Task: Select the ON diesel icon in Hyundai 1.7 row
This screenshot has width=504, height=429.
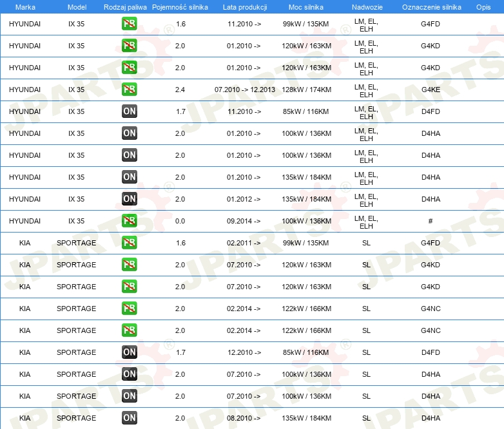Action: [130, 111]
